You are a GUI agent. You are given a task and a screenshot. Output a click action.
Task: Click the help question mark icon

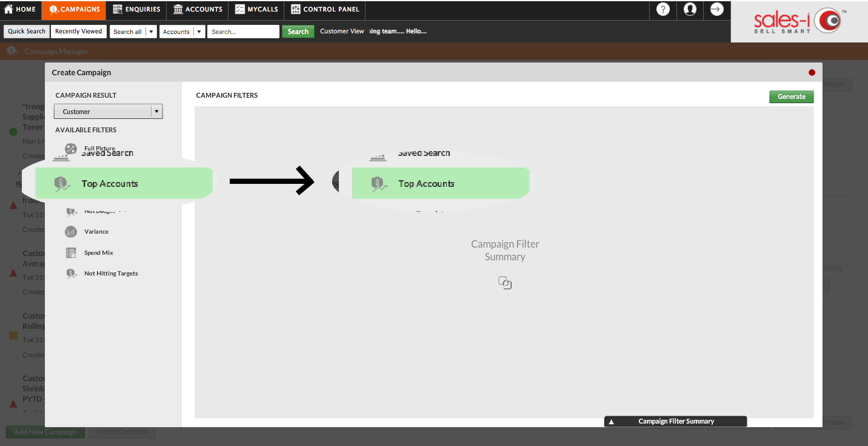coord(663,9)
